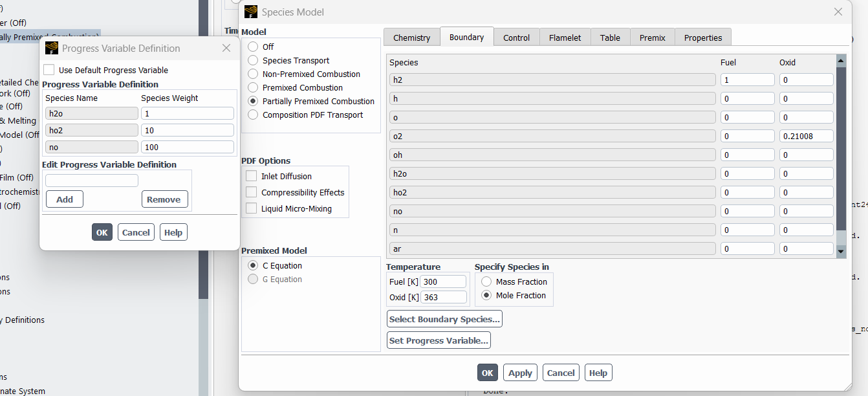The height and width of the screenshot is (396, 868).
Task: Open the Flamelet tab
Action: 565,38
